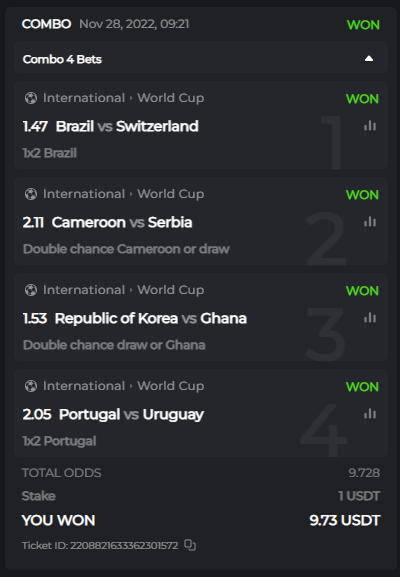Screen dimensions: 400x577
Task: Open statistics for Brazil vs Switzerland
Action: (x=370, y=126)
